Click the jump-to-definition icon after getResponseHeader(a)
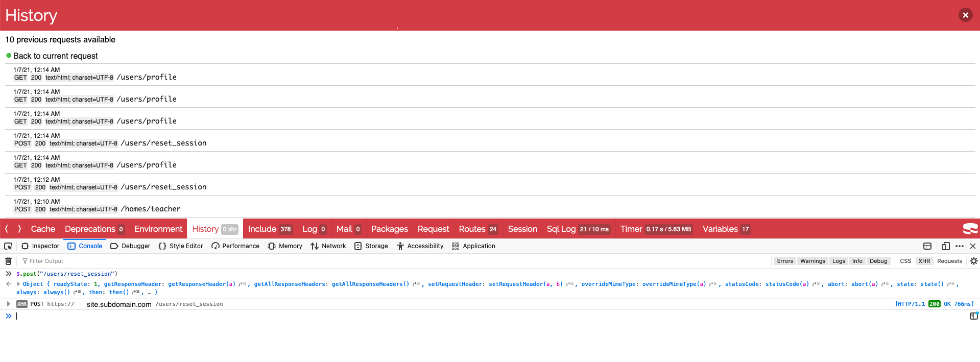 point(243,284)
